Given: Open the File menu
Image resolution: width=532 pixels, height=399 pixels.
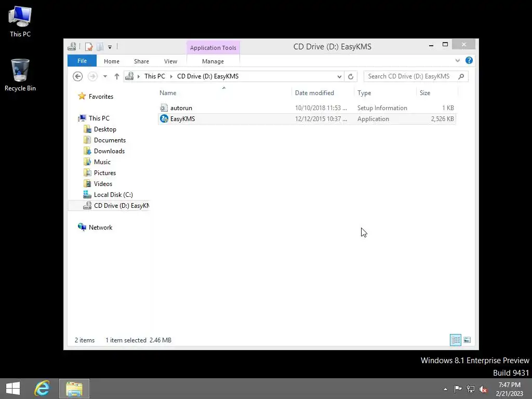Looking at the screenshot, I should pos(82,61).
